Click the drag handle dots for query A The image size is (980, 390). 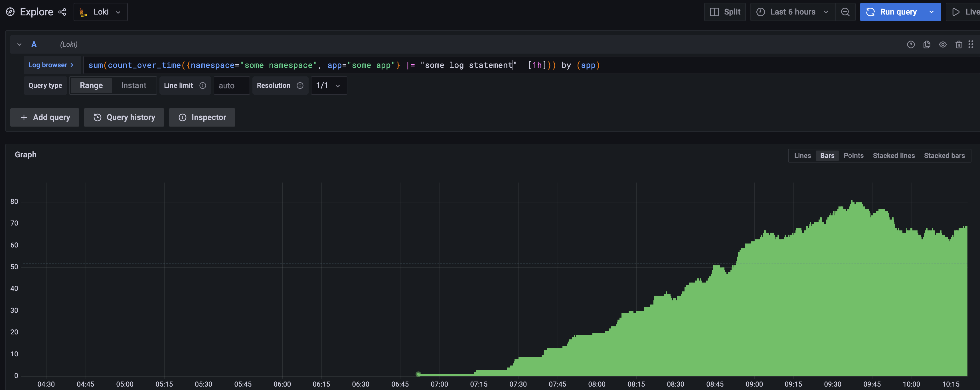[x=971, y=44]
